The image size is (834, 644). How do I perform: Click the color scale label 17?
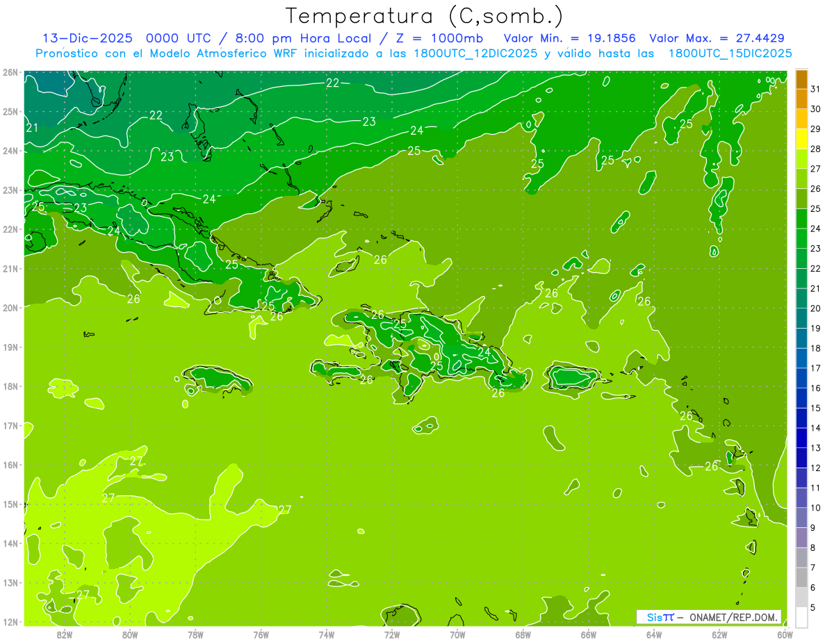pos(815,368)
